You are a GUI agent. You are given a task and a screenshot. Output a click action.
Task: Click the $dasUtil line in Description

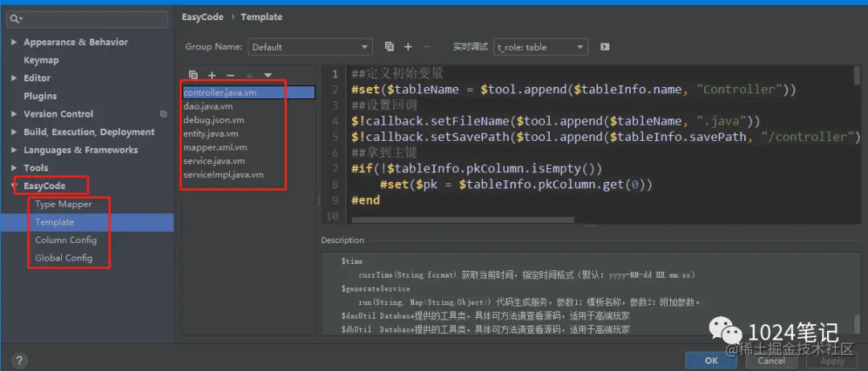tap(485, 315)
